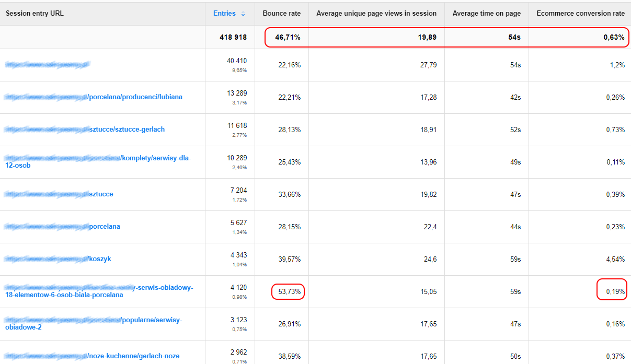Image resolution: width=631 pixels, height=364 pixels.
Task: Follow the popularne/serwisy-obiadowe-2 link
Action: [x=151, y=320]
